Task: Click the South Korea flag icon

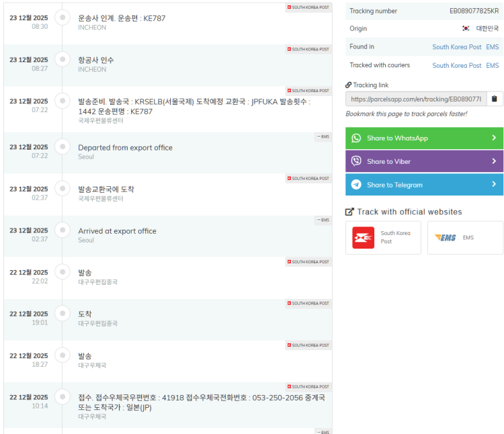Action: click(466, 29)
